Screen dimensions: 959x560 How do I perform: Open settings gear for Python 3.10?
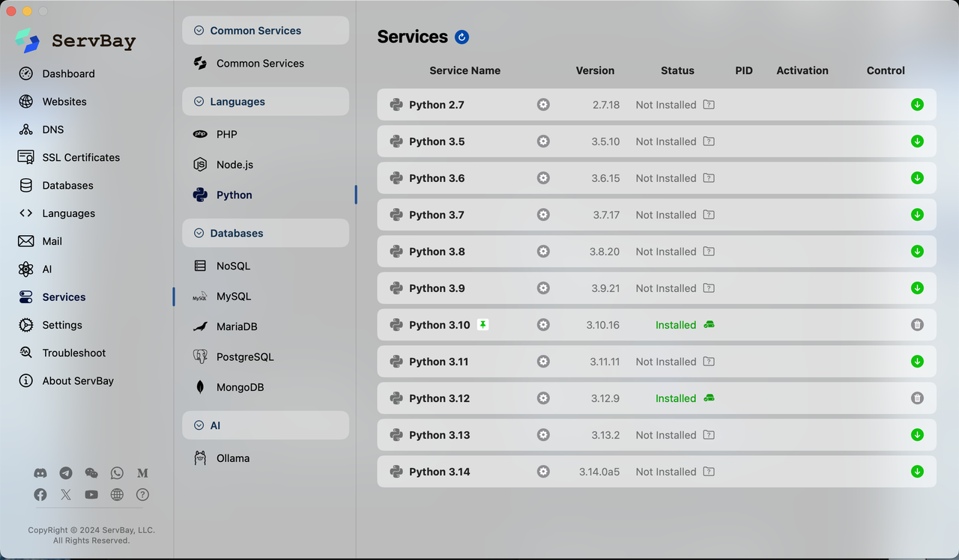(x=543, y=325)
